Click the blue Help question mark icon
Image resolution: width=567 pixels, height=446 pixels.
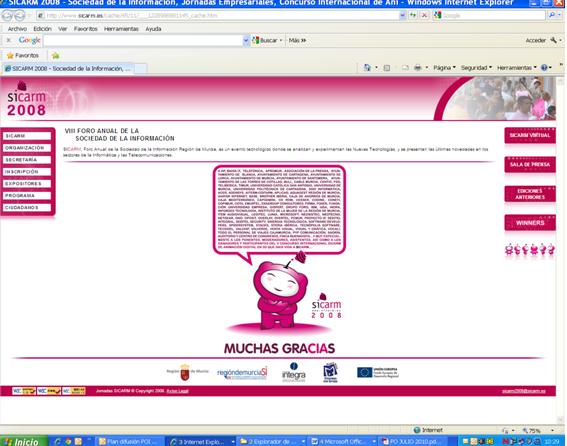click(x=544, y=68)
